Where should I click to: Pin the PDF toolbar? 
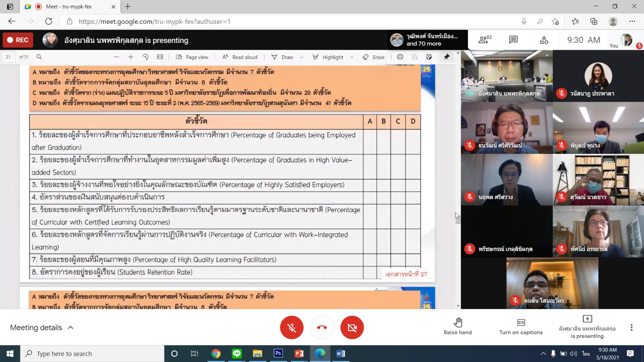pos(446,57)
